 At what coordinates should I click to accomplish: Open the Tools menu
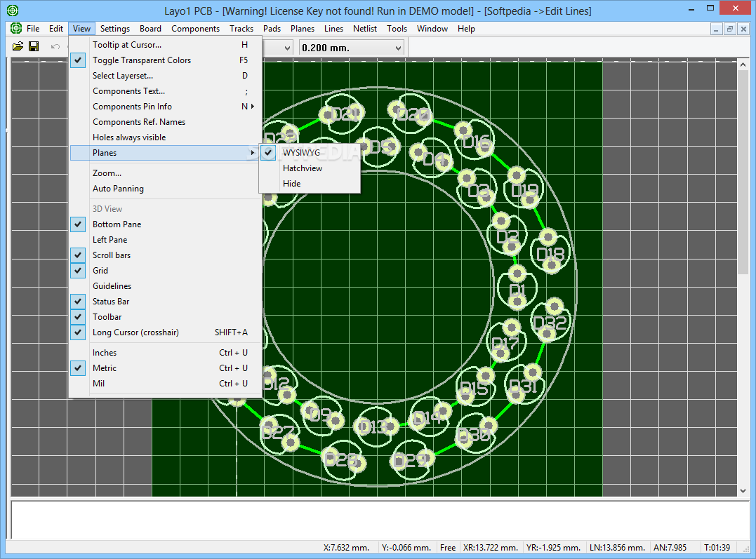(x=397, y=29)
